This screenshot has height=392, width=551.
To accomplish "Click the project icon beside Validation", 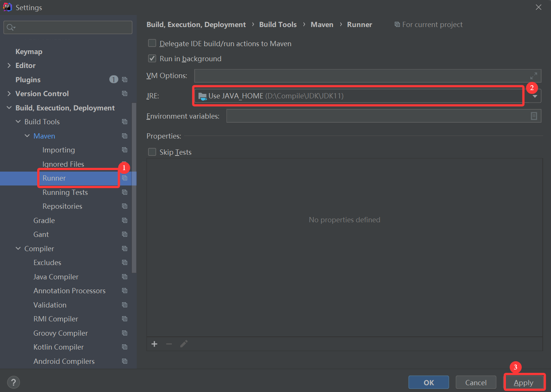I will point(125,305).
